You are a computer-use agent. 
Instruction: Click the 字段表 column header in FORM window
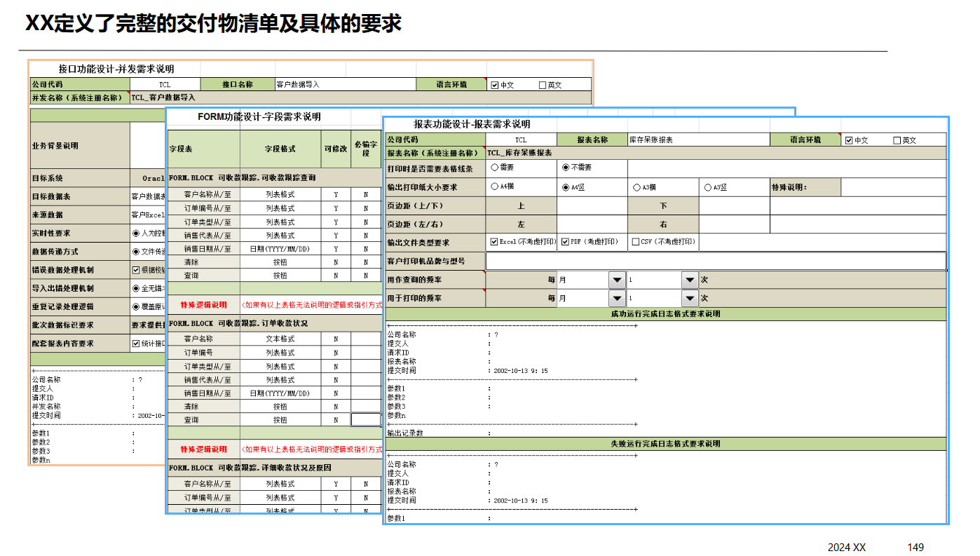[x=203, y=149]
